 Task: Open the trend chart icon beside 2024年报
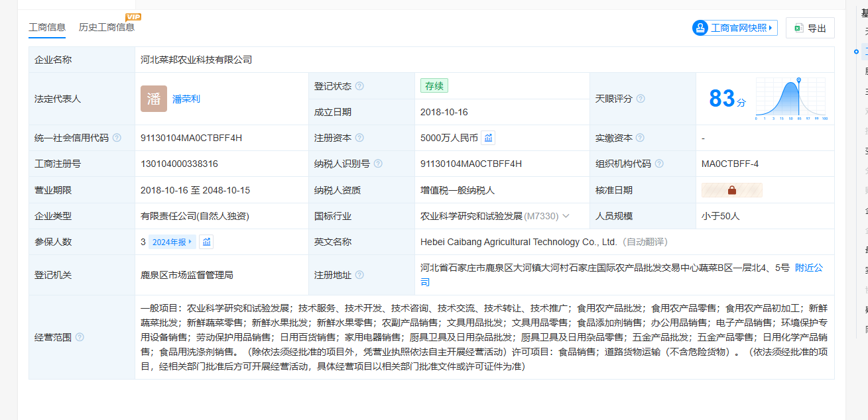pos(207,242)
